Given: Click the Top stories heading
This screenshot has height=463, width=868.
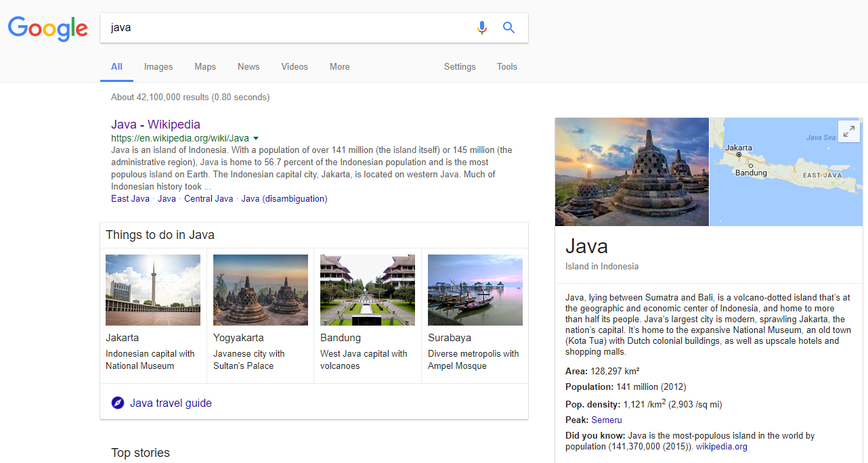Looking at the screenshot, I should [x=140, y=453].
